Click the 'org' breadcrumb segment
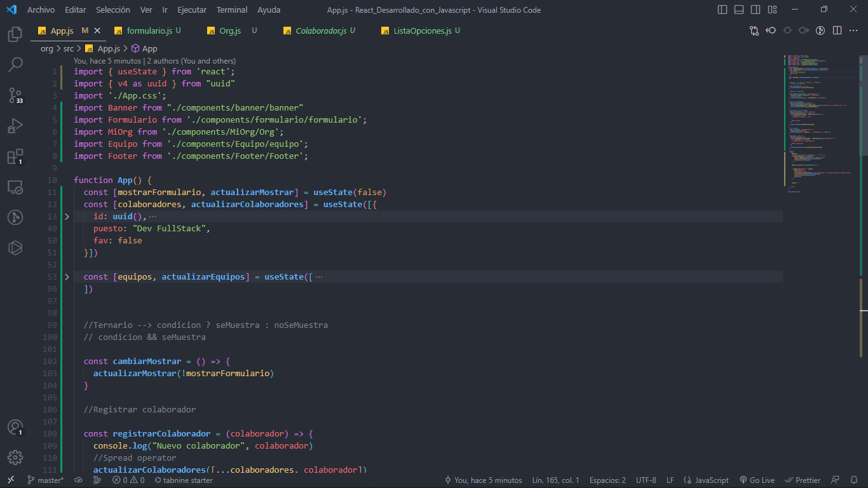Viewport: 868px width, 488px height. tap(47, 48)
